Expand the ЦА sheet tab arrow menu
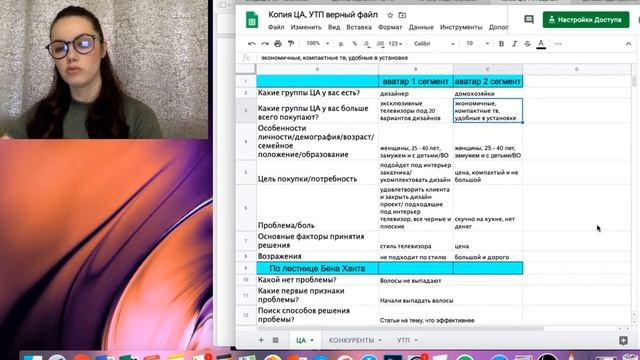 312,340
